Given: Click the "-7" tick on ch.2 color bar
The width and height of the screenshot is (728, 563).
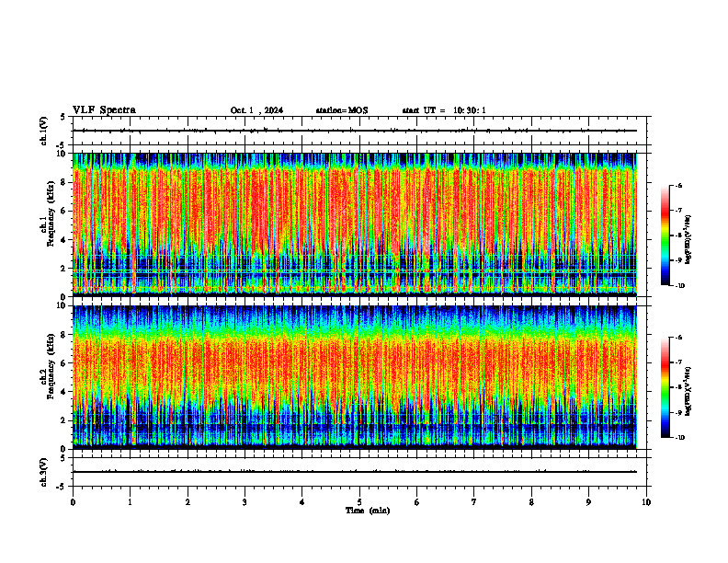Looking at the screenshot, I should (678, 362).
